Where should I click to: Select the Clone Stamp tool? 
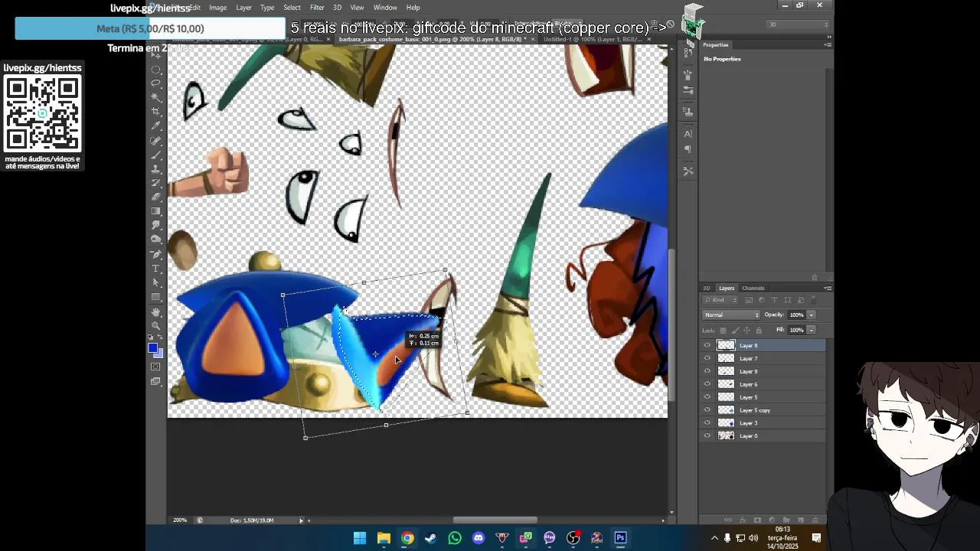pyautogui.click(x=156, y=168)
